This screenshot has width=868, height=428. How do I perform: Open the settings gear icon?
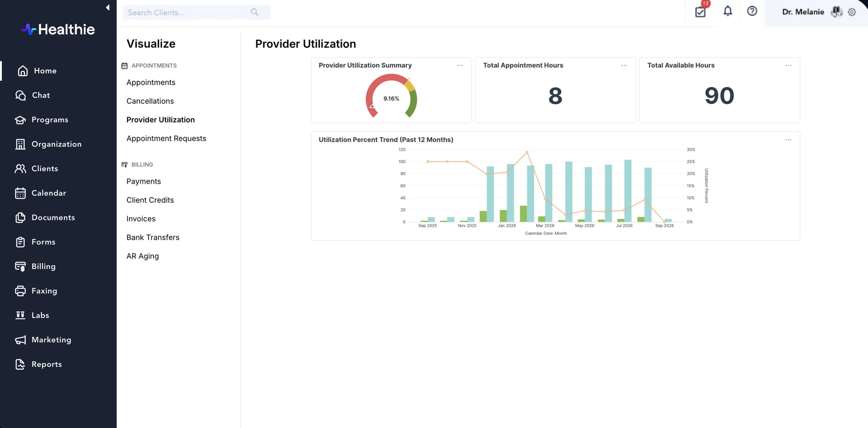852,12
